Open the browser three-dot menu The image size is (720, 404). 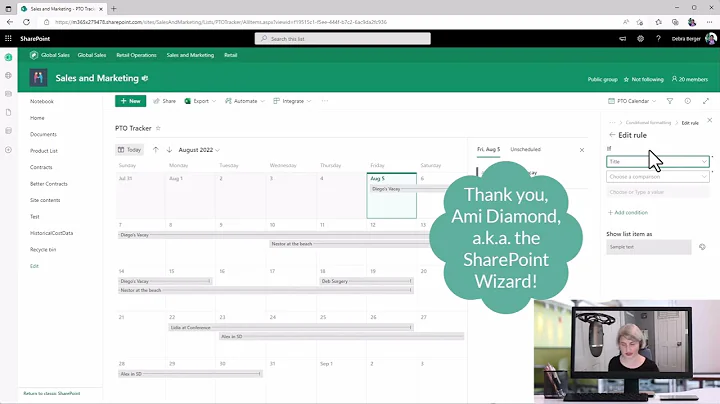709,22
